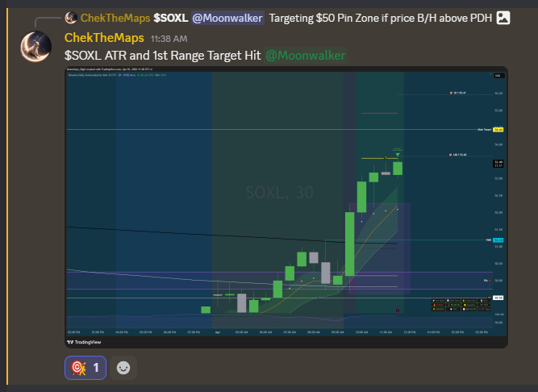
Task: Open the SOXL TradingView chart image
Action: (x=286, y=207)
